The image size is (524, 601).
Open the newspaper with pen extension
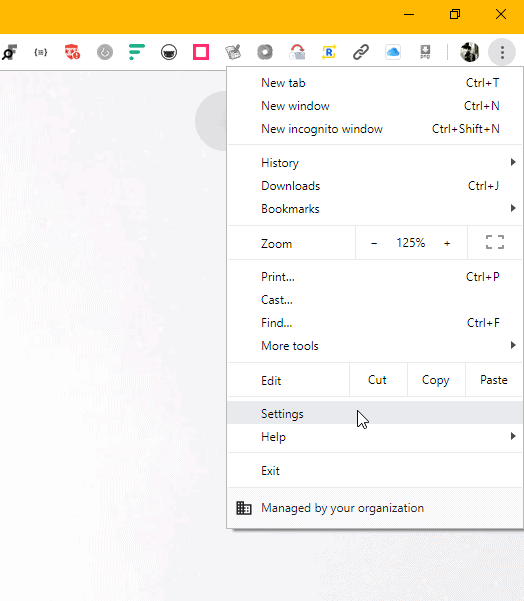(233, 52)
